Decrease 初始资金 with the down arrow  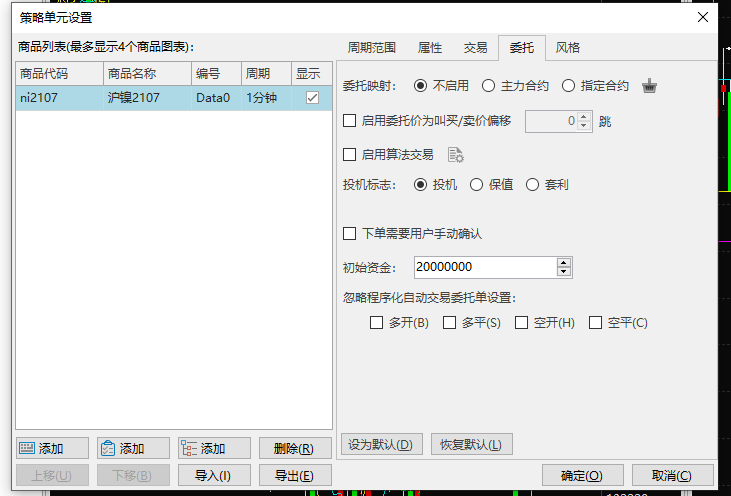(x=564, y=272)
